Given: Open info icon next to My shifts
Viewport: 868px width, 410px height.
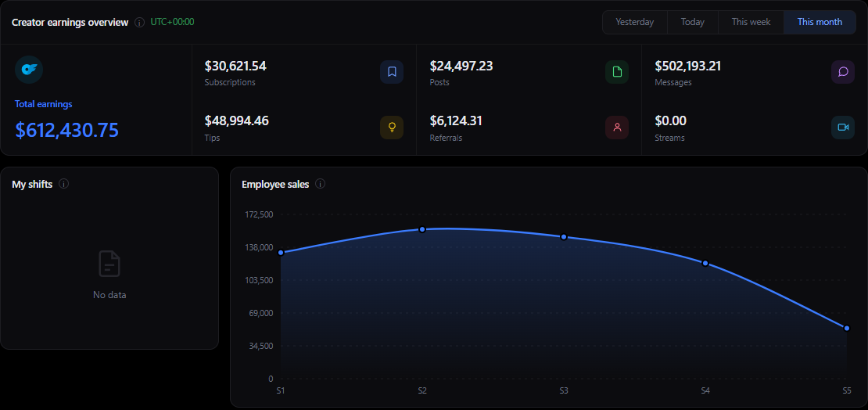Looking at the screenshot, I should click(x=63, y=184).
